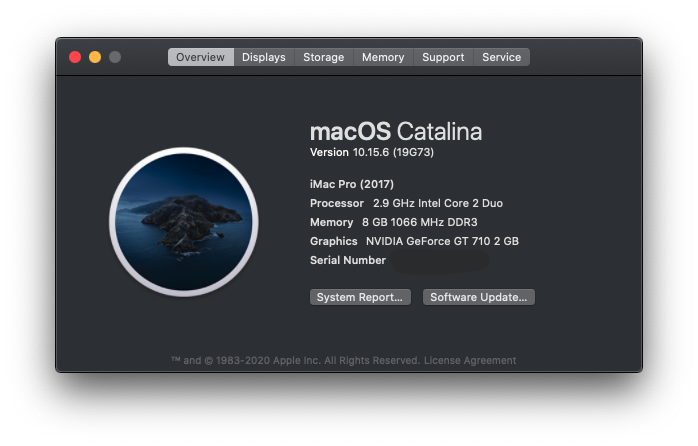Click the macOS Catalina island icon

(x=184, y=222)
